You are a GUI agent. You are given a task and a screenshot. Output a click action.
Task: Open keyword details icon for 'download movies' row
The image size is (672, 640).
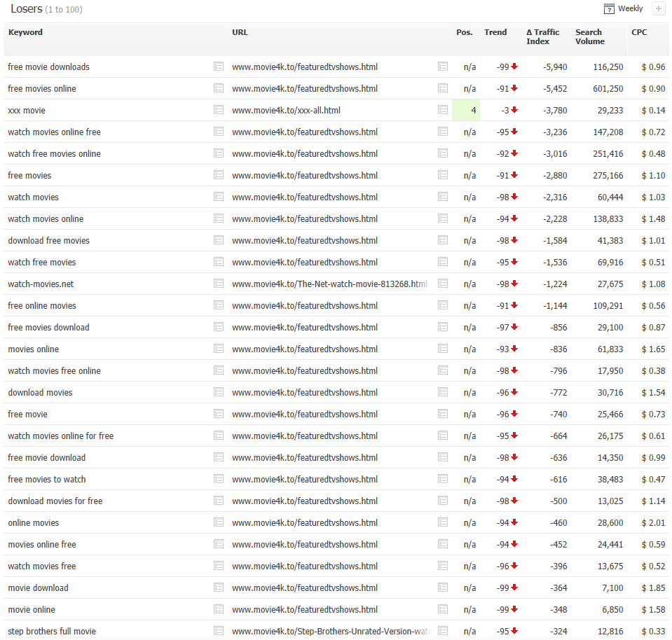[219, 392]
